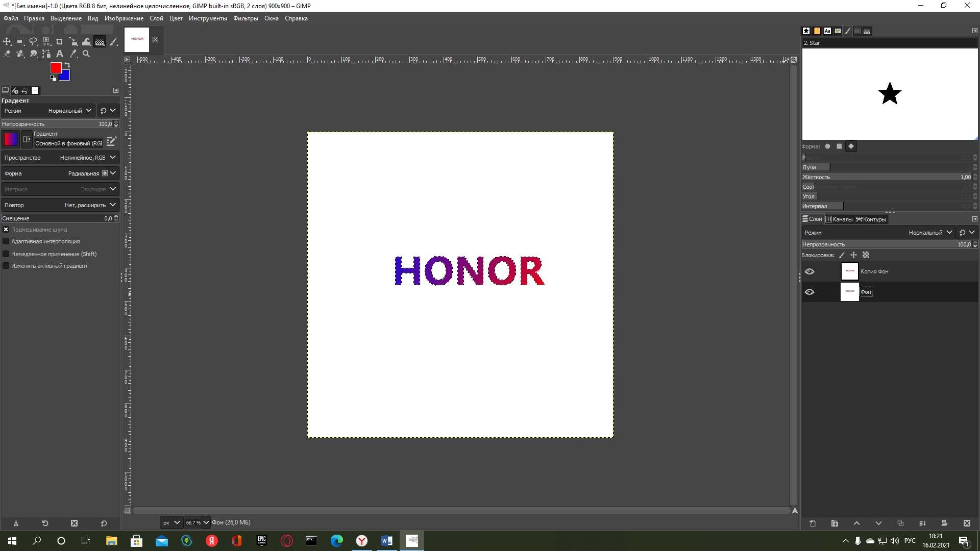Save tool preset at bottom of tool options
Viewport: 980px width, 551px height.
pyautogui.click(x=16, y=523)
